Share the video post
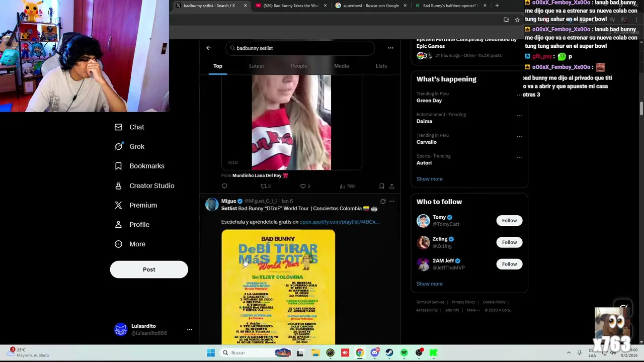Viewport: 644px width, 362px height. 391,186
